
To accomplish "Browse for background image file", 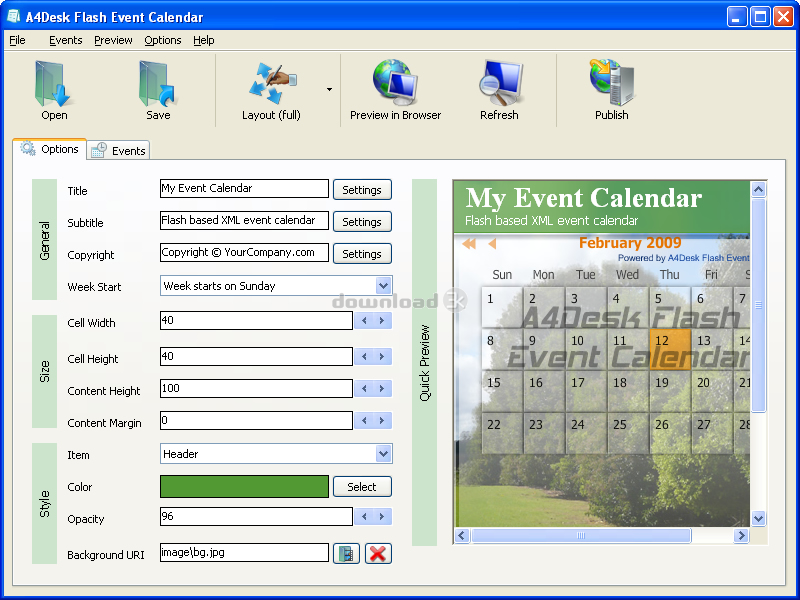I will click(x=346, y=554).
